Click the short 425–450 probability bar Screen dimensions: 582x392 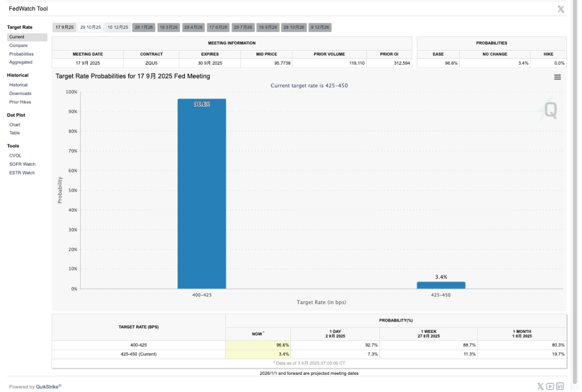point(441,285)
